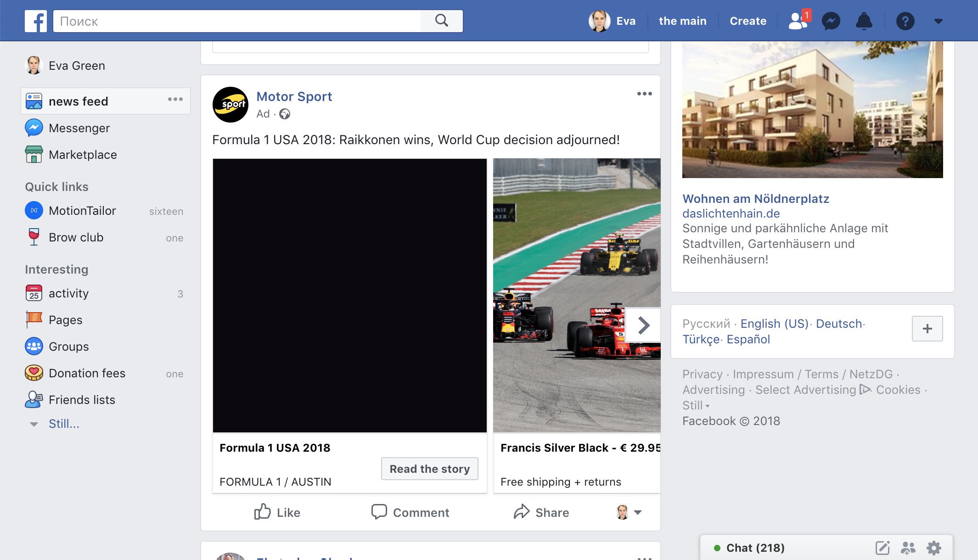Open friend requests icon with badge
Viewport: 978px width, 560px height.
point(799,21)
